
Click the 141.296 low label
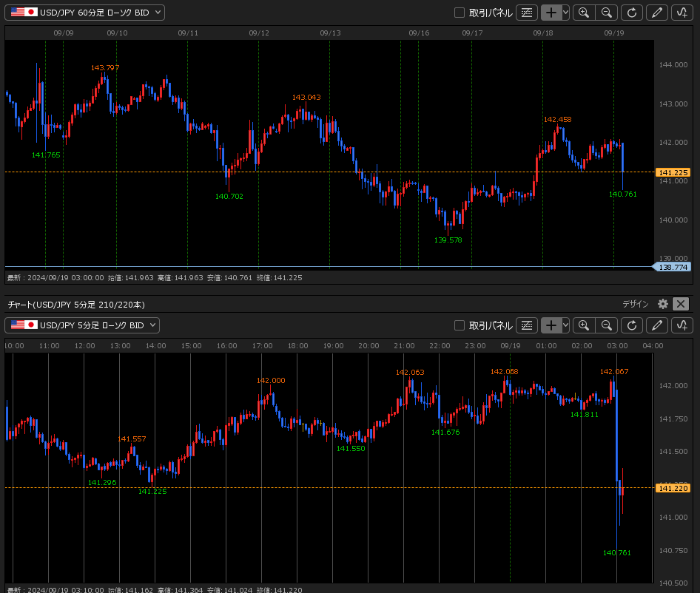tap(102, 482)
